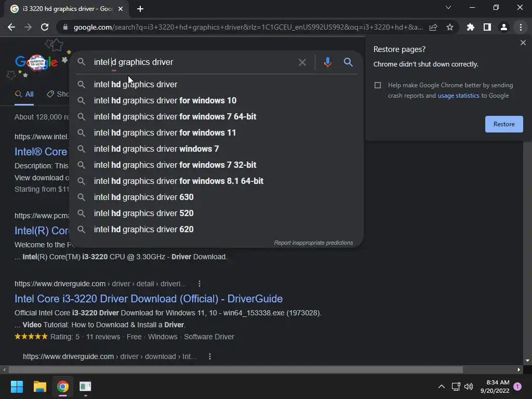Choose suggestion 'for windows 10'

tap(217, 100)
